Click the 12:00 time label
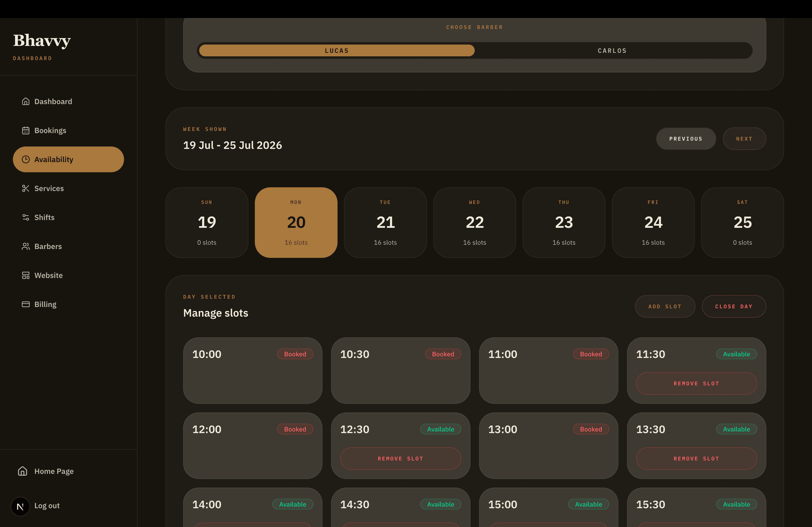This screenshot has height=527, width=812. click(207, 429)
